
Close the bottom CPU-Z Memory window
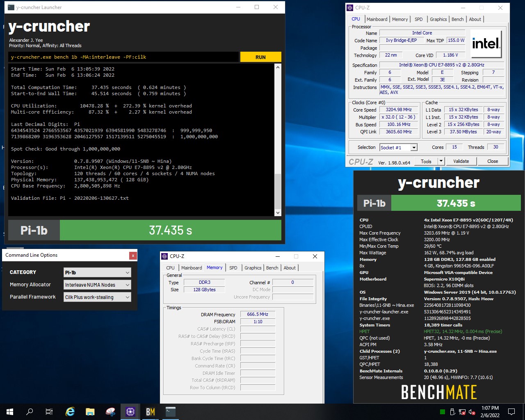pyautogui.click(x=315, y=256)
